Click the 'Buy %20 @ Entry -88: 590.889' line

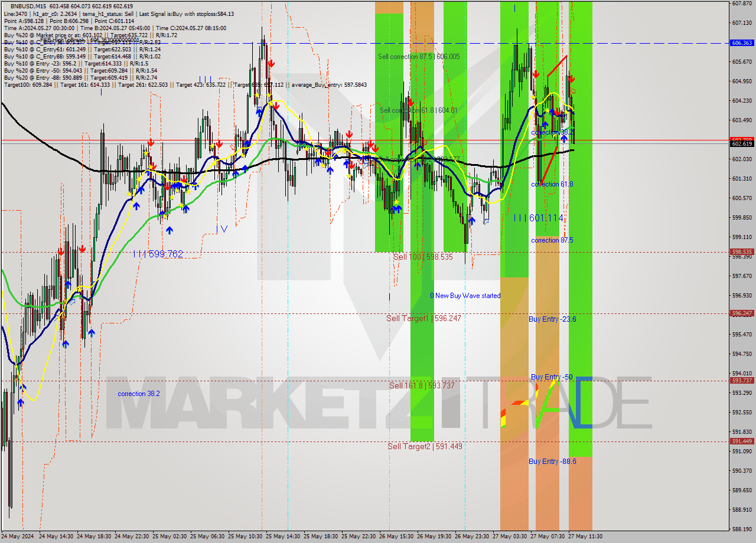tap(80, 78)
